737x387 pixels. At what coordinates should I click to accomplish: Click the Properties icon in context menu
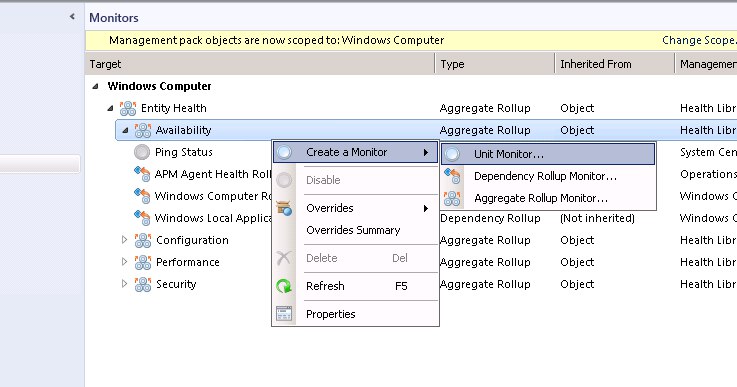284,314
